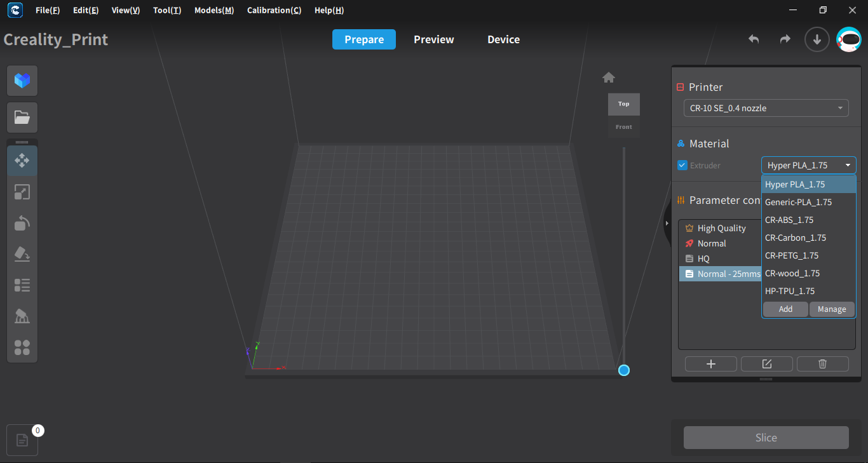Reset view with the Home icon
Image resolution: width=868 pixels, height=463 pixels.
click(609, 77)
